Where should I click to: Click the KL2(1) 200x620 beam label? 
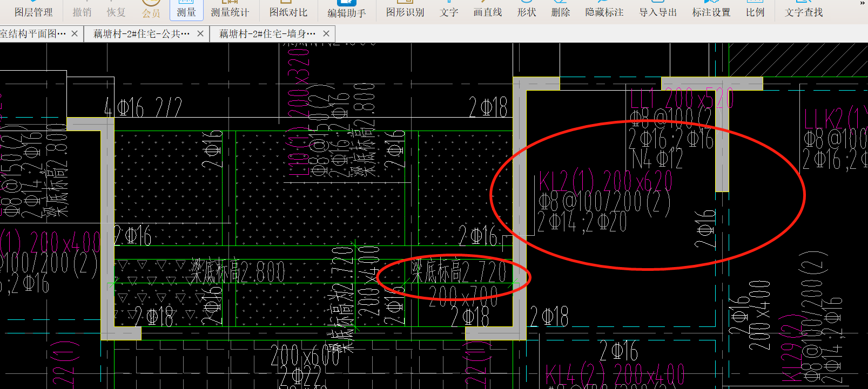(606, 181)
